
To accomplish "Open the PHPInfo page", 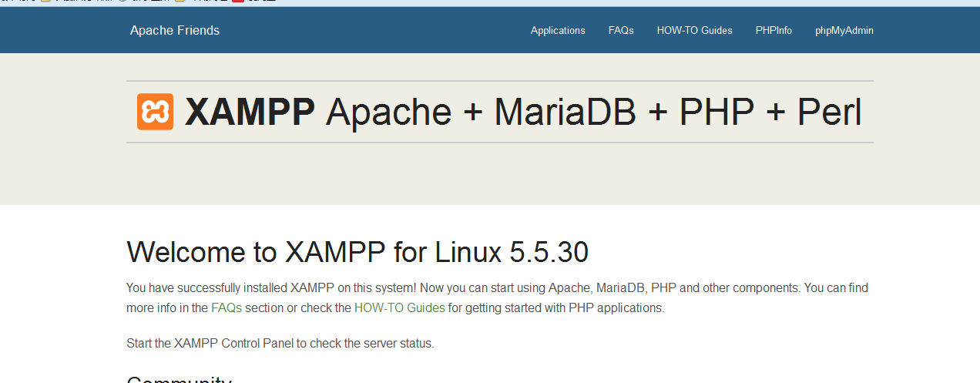I will pyautogui.click(x=774, y=31).
